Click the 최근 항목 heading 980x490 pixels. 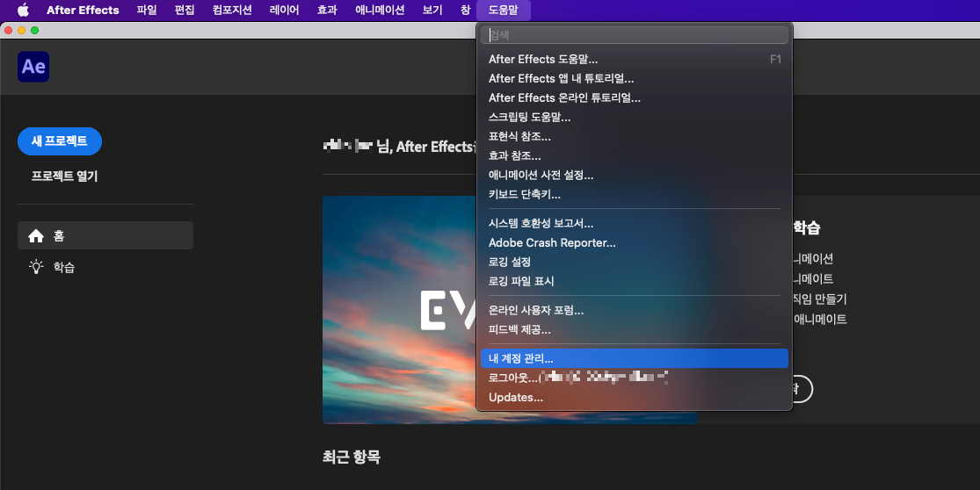click(352, 457)
